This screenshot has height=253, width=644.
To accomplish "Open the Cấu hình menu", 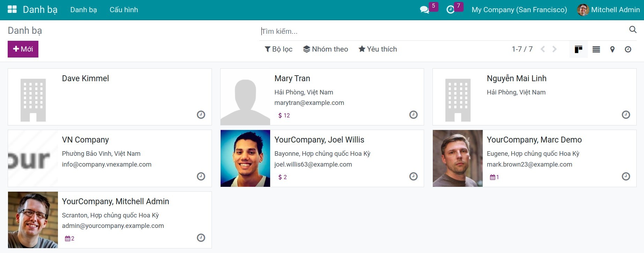I will click(124, 10).
